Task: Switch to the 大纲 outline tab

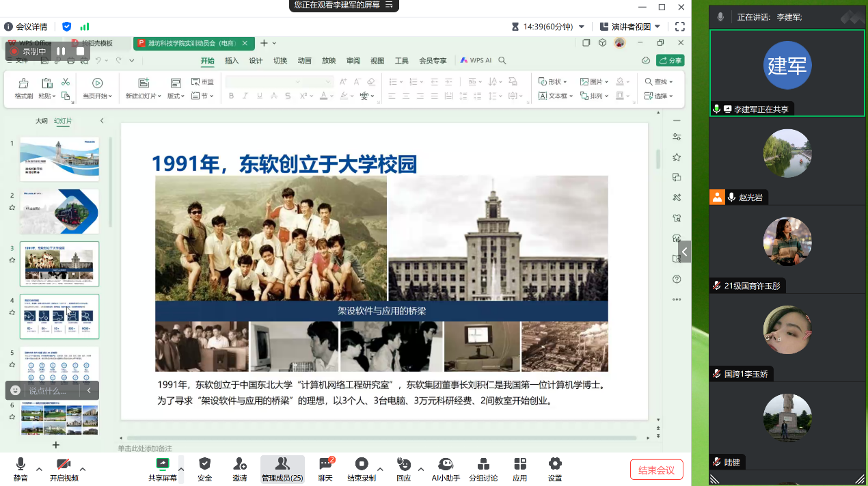Action: pyautogui.click(x=42, y=121)
